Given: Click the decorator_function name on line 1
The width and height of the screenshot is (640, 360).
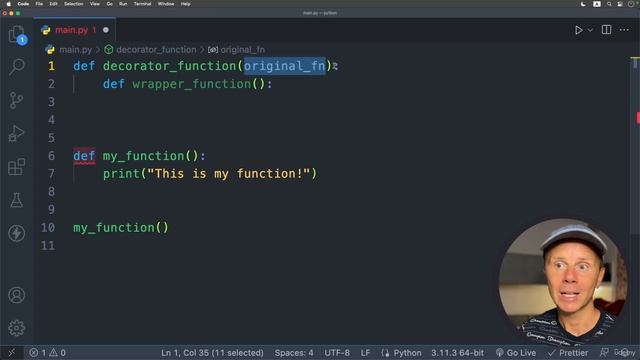Looking at the screenshot, I should pyautogui.click(x=169, y=66).
